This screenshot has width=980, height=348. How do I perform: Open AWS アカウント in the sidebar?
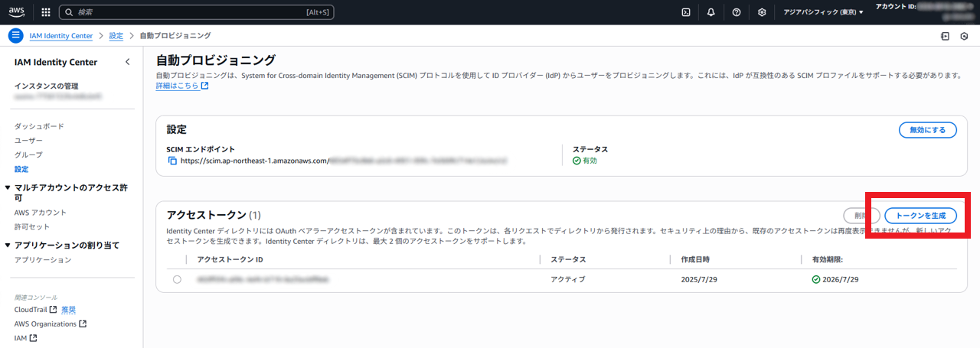[41, 213]
